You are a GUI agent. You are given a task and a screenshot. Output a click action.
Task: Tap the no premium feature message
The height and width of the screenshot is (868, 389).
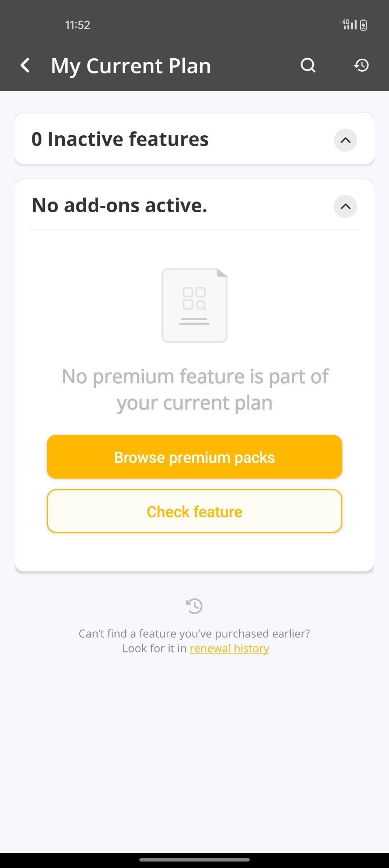(x=194, y=389)
